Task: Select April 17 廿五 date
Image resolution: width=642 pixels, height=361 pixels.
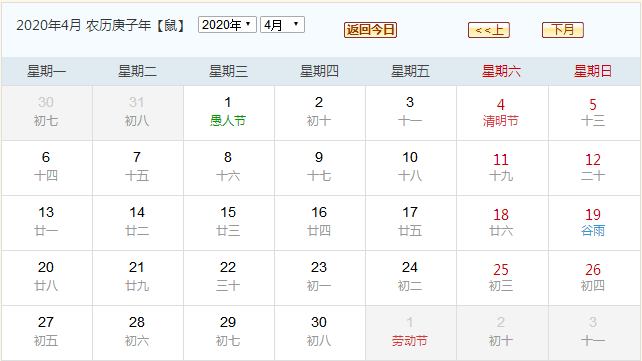Action: 411,223
